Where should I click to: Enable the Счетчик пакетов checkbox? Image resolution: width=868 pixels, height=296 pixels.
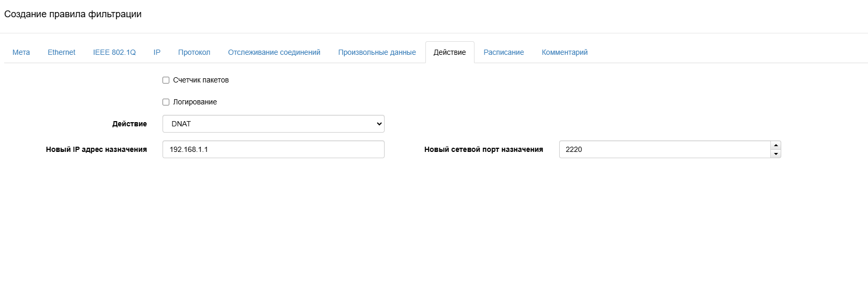(166, 80)
